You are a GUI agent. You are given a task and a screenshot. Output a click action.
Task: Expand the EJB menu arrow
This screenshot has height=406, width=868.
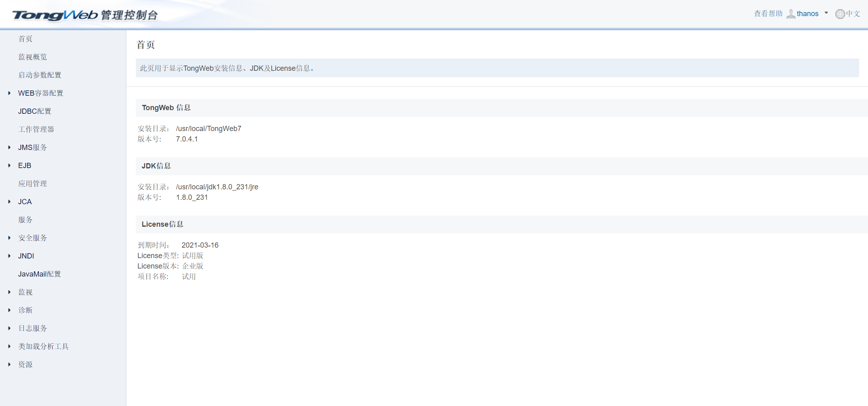pyautogui.click(x=9, y=166)
